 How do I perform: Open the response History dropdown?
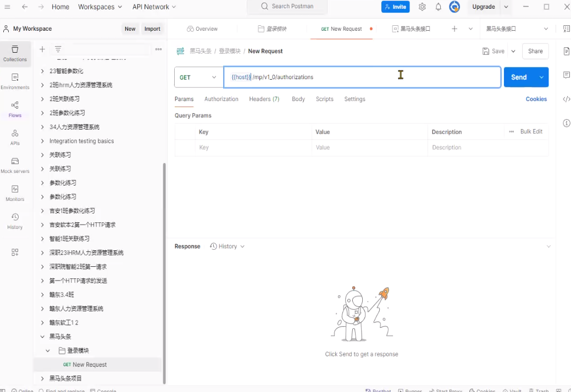pos(227,246)
